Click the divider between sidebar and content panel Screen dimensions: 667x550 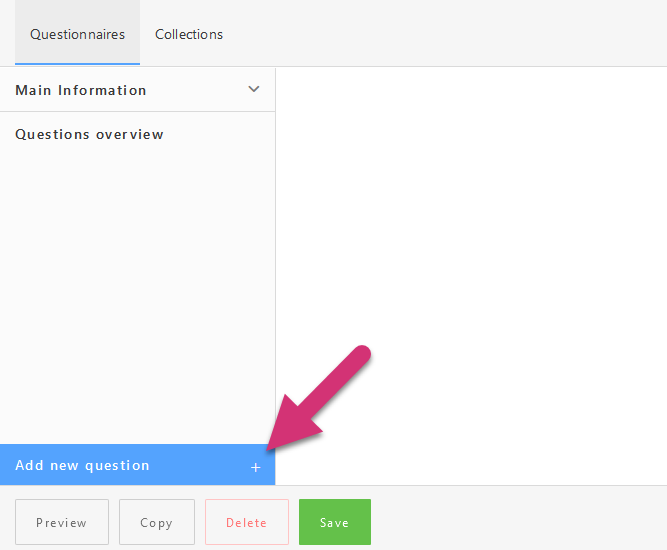(x=275, y=250)
